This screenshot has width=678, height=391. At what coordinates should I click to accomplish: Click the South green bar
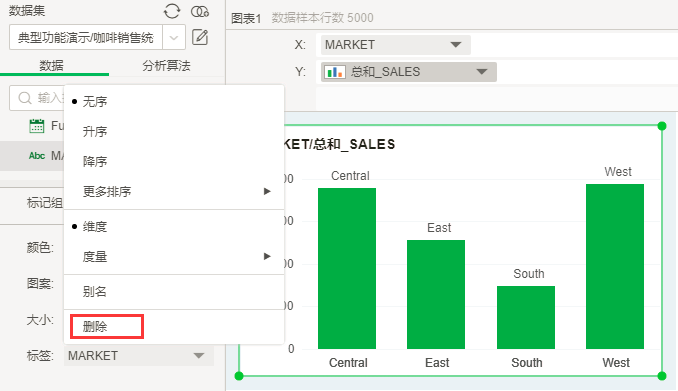point(526,317)
